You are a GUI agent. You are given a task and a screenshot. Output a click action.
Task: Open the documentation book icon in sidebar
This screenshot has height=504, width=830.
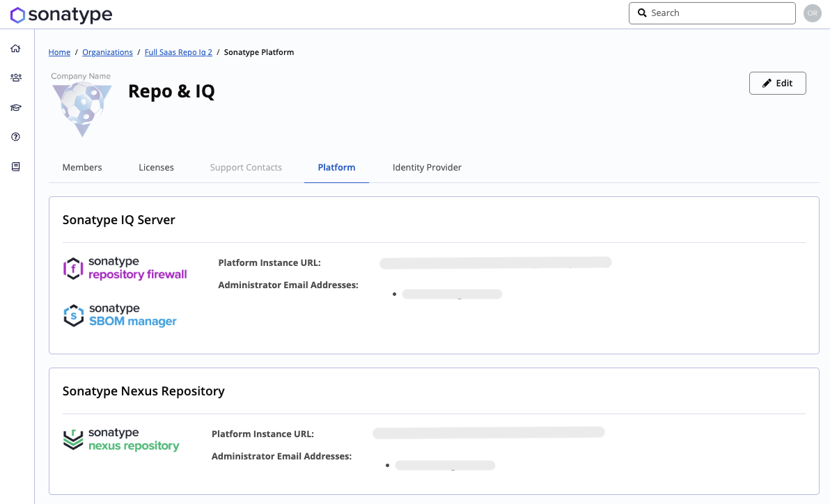16,167
